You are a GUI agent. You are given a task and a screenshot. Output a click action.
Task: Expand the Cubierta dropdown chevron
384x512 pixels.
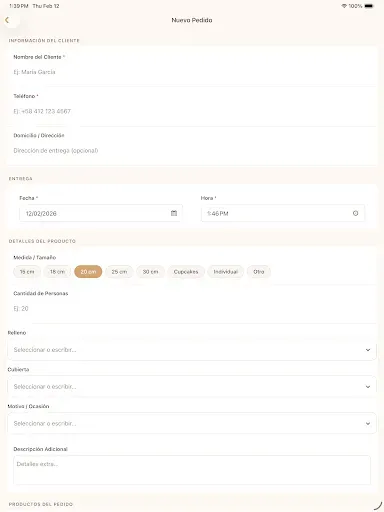(x=368, y=387)
